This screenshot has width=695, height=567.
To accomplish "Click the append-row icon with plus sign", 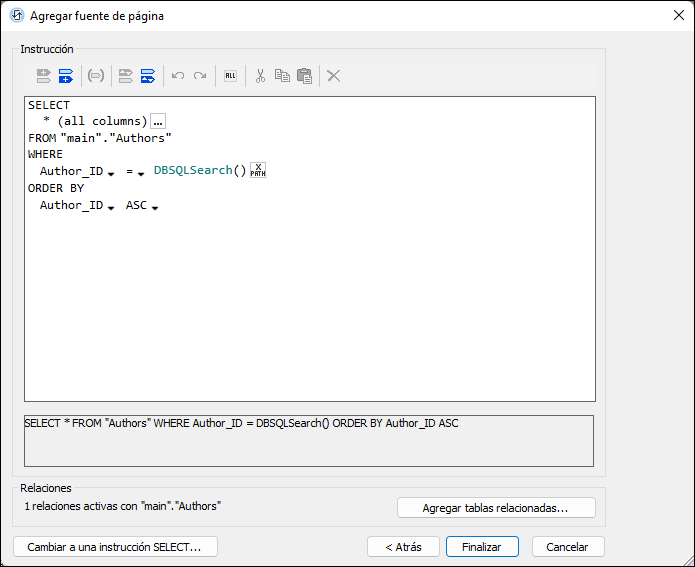I will point(66,75).
